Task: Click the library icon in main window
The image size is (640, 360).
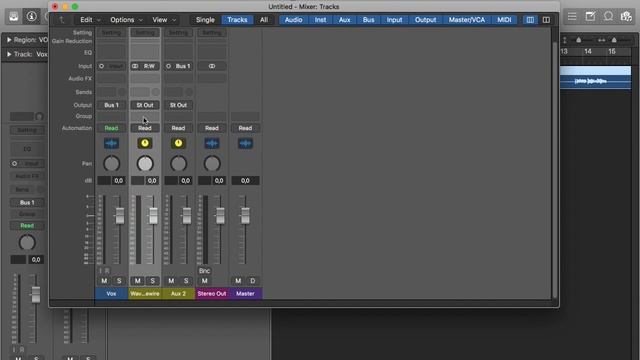Action: point(13,16)
